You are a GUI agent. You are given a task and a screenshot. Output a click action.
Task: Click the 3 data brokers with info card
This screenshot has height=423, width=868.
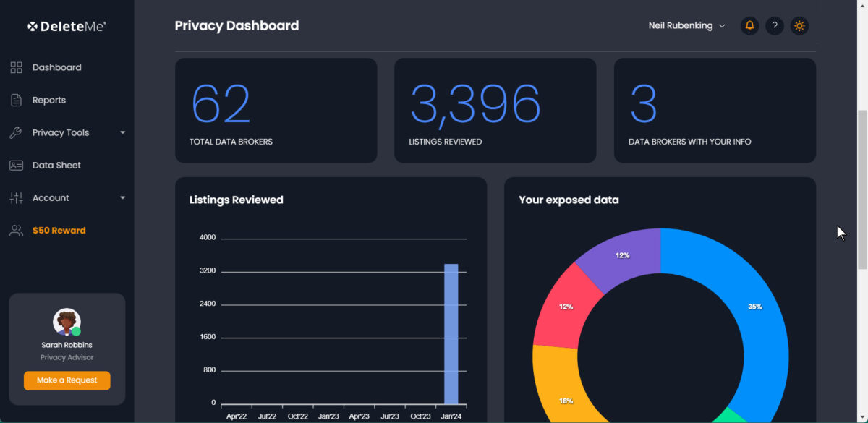click(715, 111)
